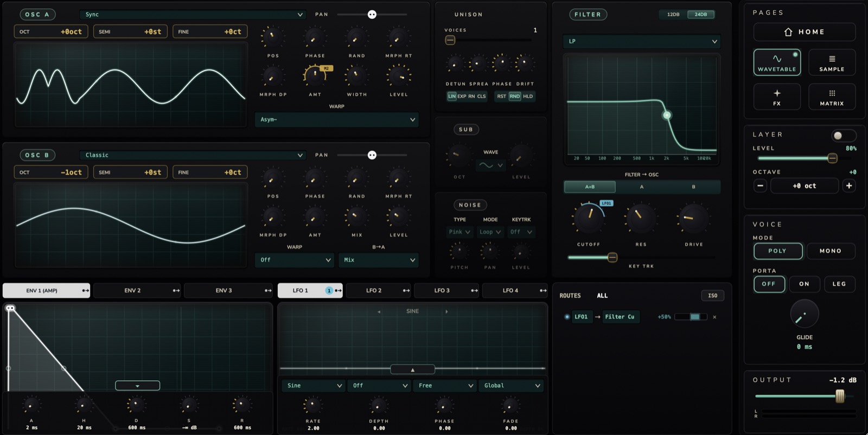Turn portamento ON
The width and height of the screenshot is (868, 435).
804,284
